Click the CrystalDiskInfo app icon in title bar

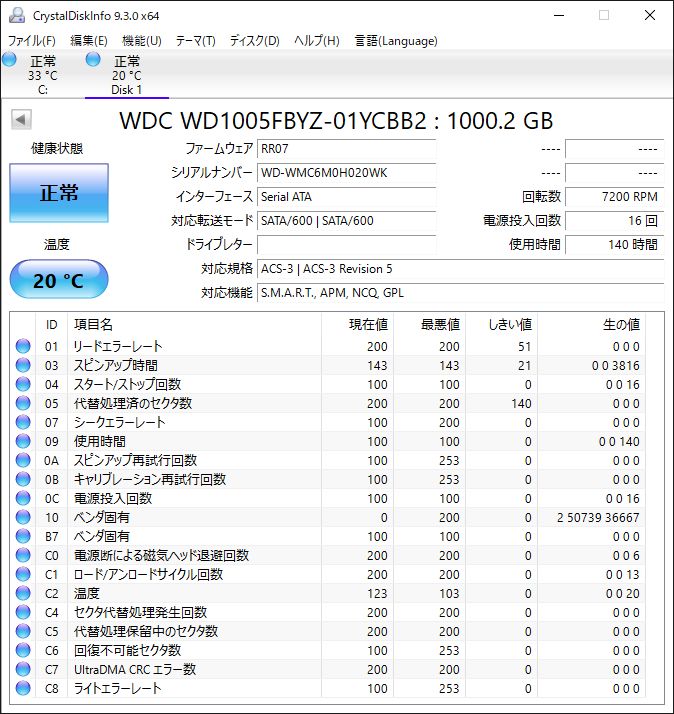click(x=17, y=15)
